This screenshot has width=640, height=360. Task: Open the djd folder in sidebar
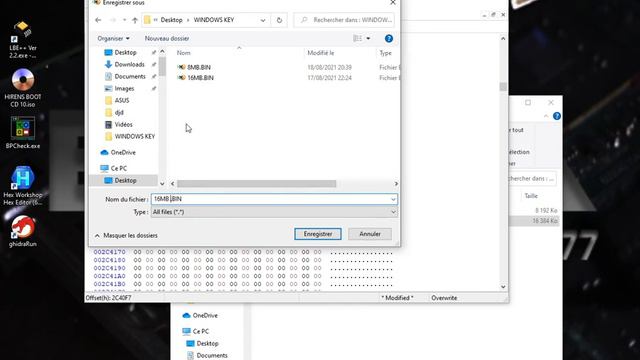coord(119,112)
